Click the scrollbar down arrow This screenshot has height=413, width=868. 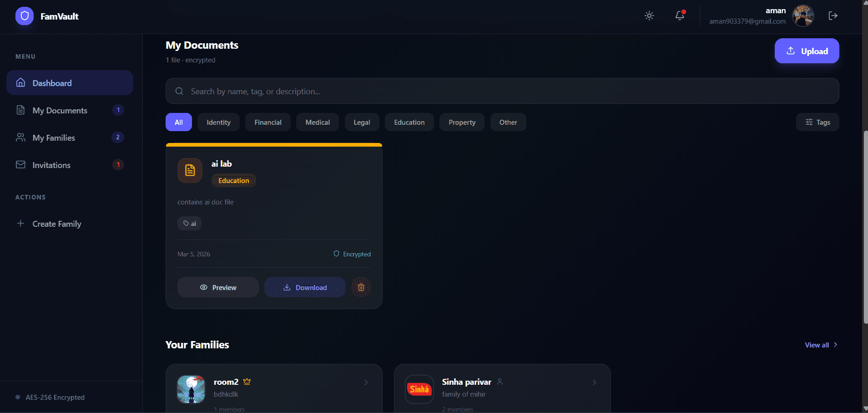point(865,409)
